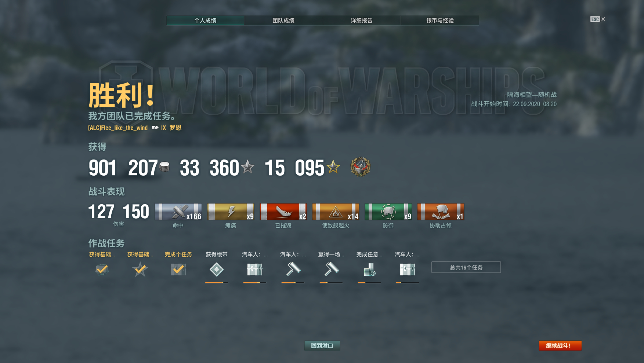Viewport: 644px width, 363px height.
Task: Click the achievement medal badge icon
Action: click(x=360, y=167)
